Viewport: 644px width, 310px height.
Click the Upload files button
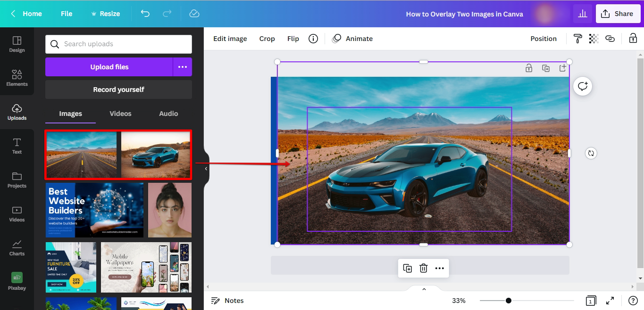[109, 66]
